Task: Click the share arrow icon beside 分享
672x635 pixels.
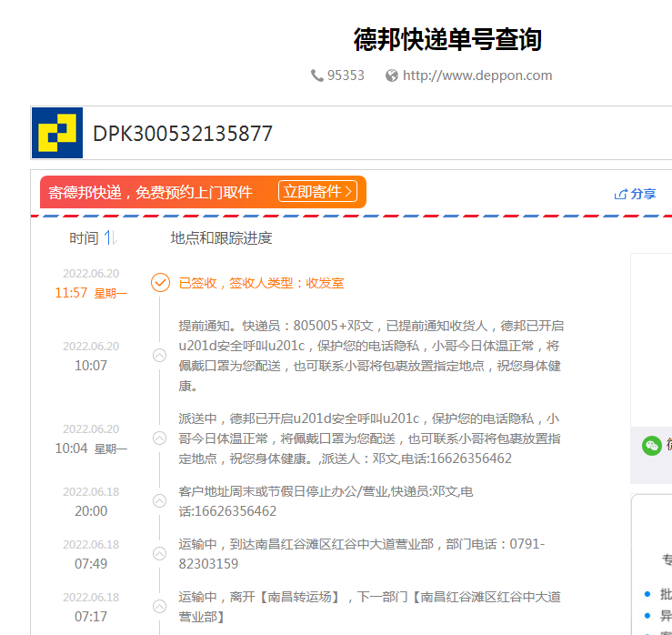Action: point(620,195)
